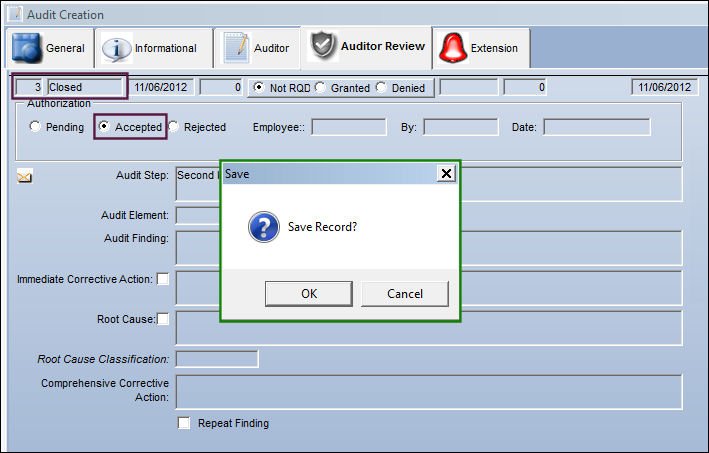This screenshot has height=453, width=709.
Task: Click the Audit Finding text area
Action: point(429,248)
